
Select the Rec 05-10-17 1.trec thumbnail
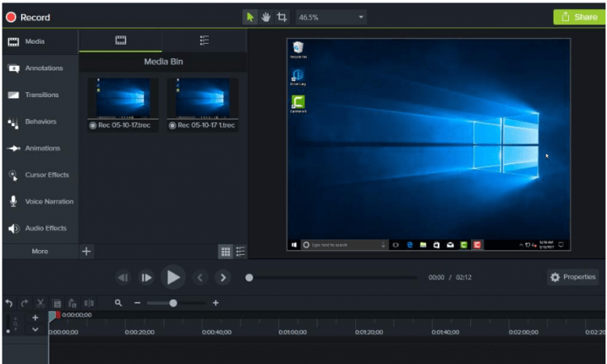(202, 104)
